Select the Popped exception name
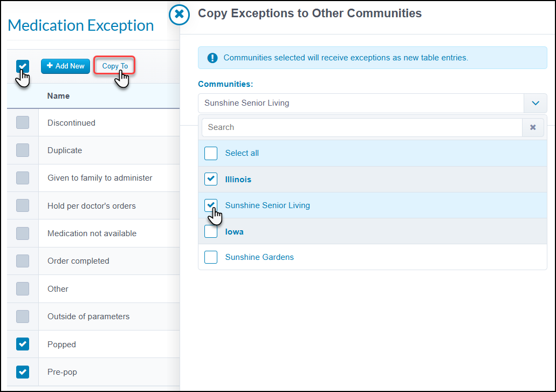The width and height of the screenshot is (556, 392). tap(61, 345)
